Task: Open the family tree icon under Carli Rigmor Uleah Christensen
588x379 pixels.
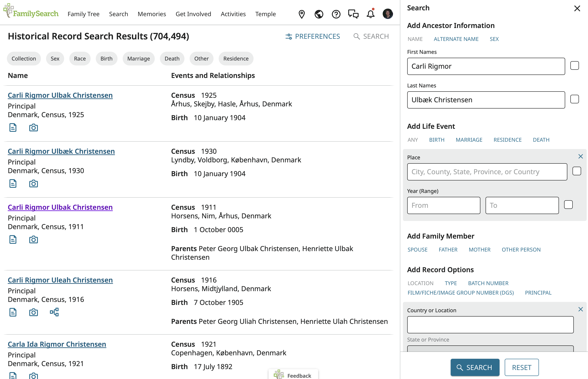Action: tap(54, 312)
